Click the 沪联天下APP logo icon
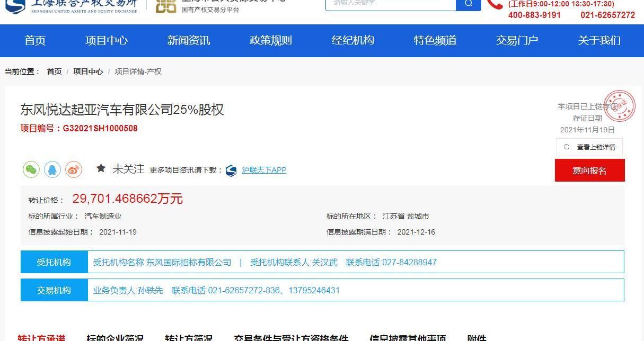Viewport: 644px width, 341px height. point(231,170)
